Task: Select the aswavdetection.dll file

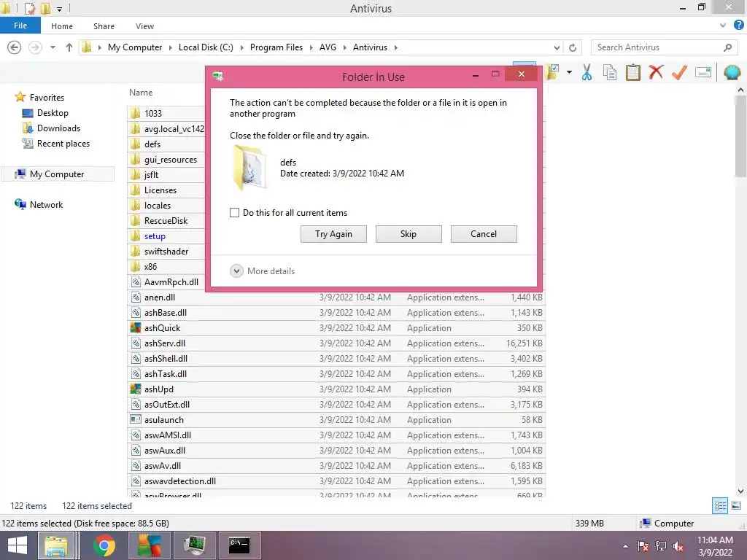Action: tap(180, 481)
